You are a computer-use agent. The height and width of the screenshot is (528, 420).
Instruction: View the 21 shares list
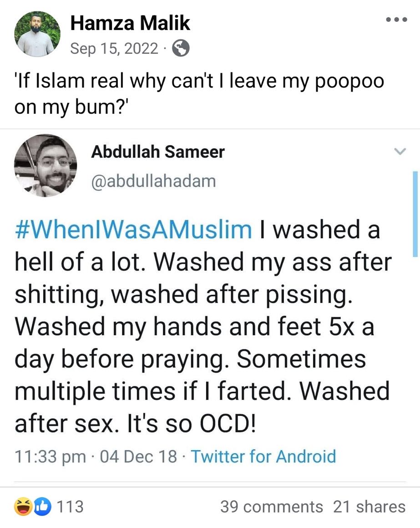(369, 507)
